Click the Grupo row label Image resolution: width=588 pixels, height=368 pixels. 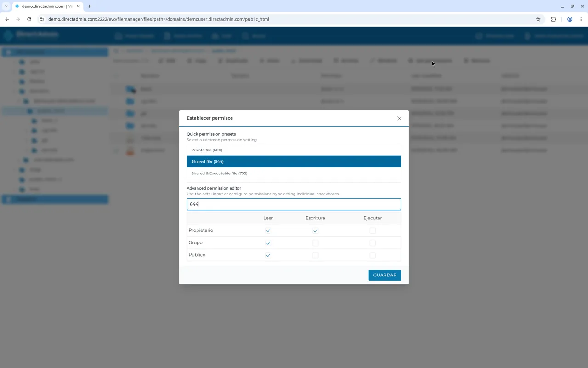pos(195,242)
